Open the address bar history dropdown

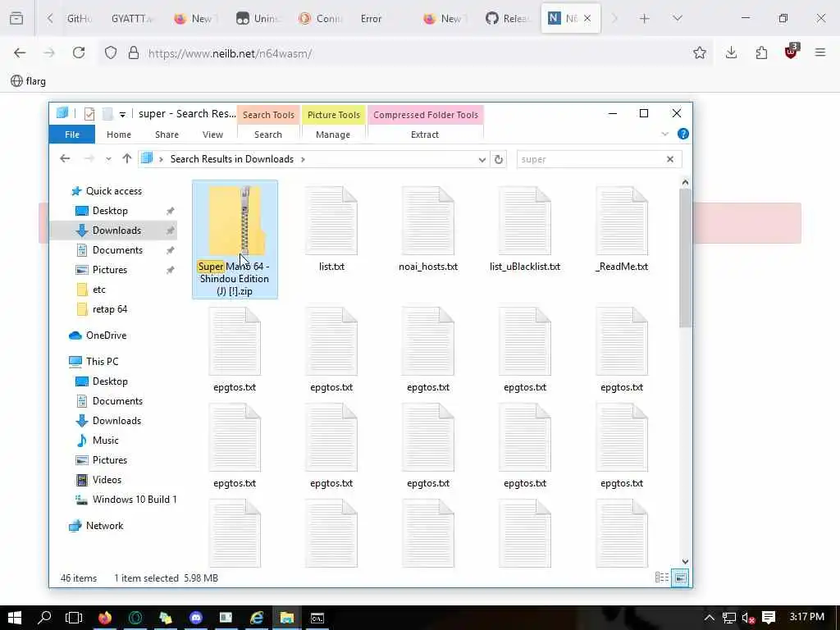[x=482, y=160]
